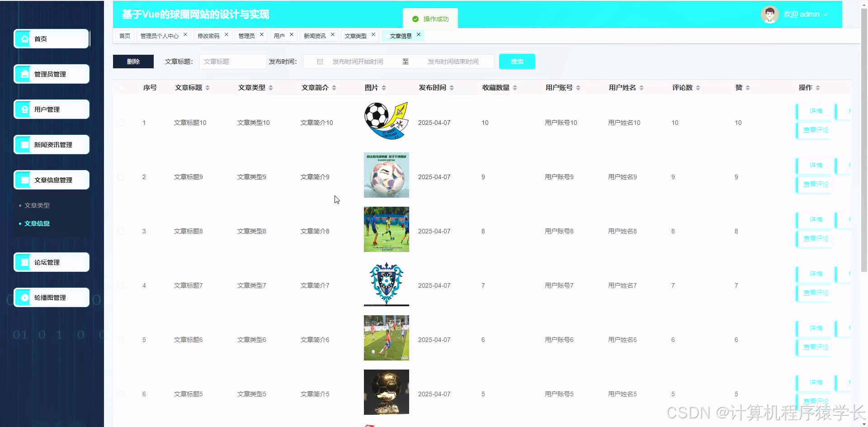Close the 新闻资讯 tab
Screen dimensions: 868x427
tap(333, 34)
